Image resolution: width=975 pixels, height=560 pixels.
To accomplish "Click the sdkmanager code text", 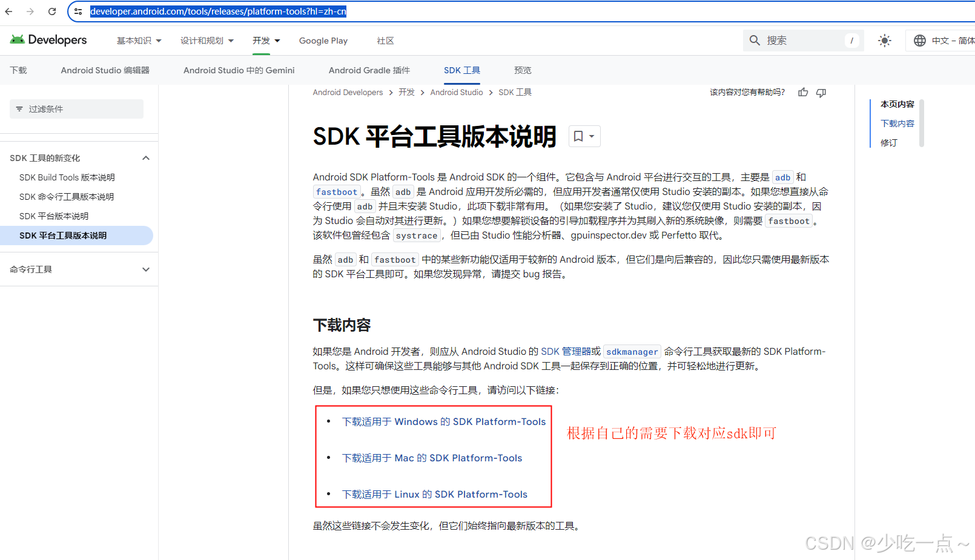I will click(x=632, y=352).
